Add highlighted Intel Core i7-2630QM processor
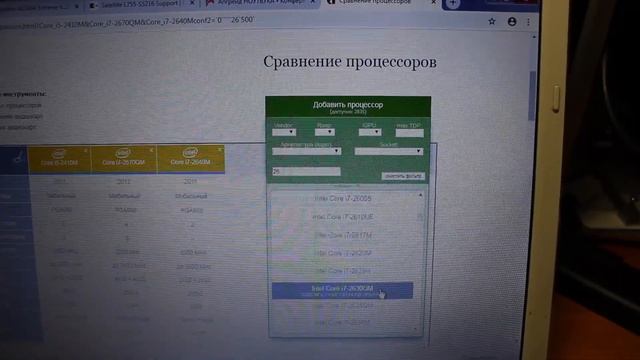Image resolution: width=640 pixels, height=360 pixels. [342, 290]
